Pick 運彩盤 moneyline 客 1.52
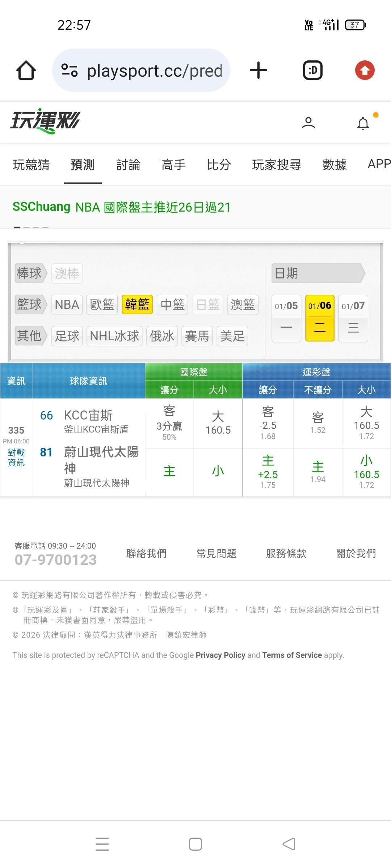The height and width of the screenshot is (868, 391). click(318, 423)
